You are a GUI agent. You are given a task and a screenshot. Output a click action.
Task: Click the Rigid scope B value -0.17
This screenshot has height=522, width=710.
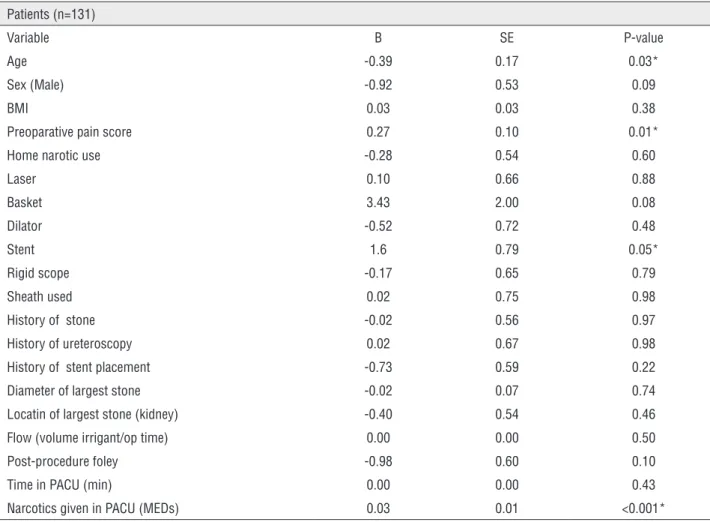click(378, 273)
